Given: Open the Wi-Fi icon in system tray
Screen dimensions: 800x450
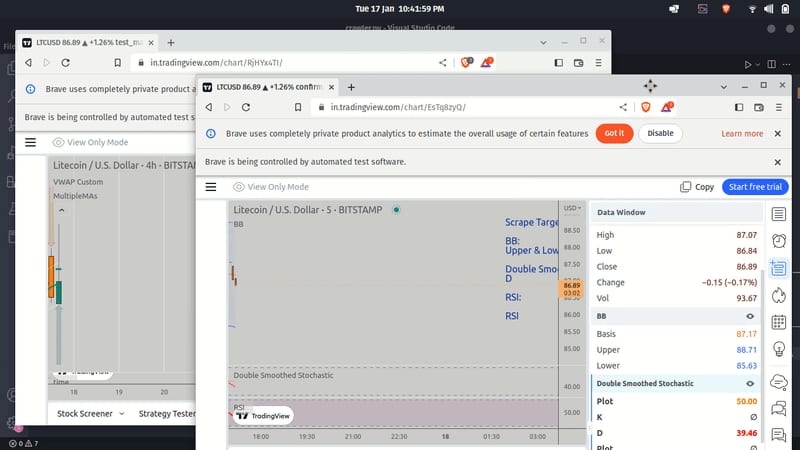Looking at the screenshot, I should point(752,9).
